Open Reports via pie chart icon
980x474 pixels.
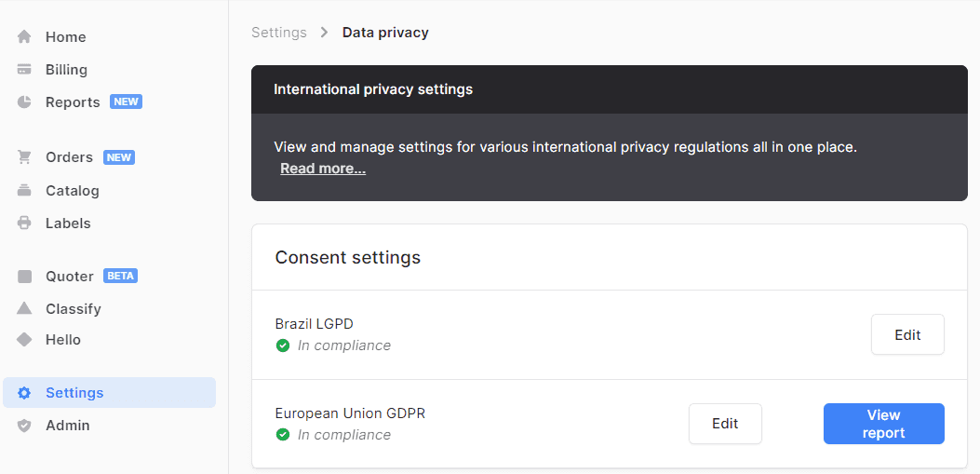[x=24, y=102]
